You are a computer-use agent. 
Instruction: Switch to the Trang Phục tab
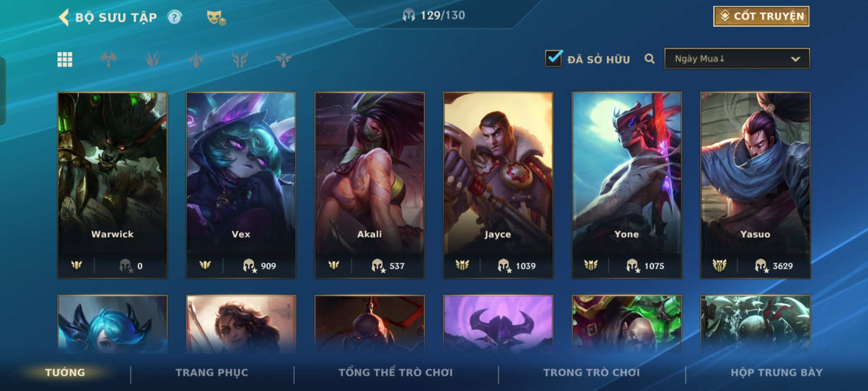tap(212, 373)
